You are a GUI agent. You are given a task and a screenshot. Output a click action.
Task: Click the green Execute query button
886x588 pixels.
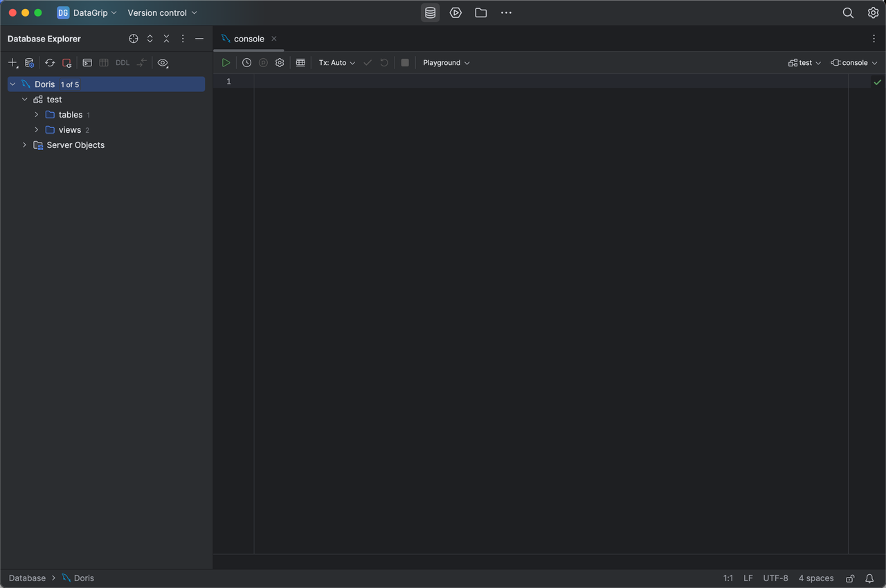pyautogui.click(x=226, y=63)
